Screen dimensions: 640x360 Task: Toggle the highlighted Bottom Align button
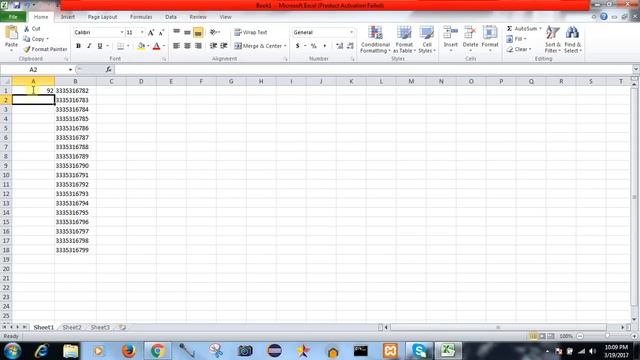[198, 32]
